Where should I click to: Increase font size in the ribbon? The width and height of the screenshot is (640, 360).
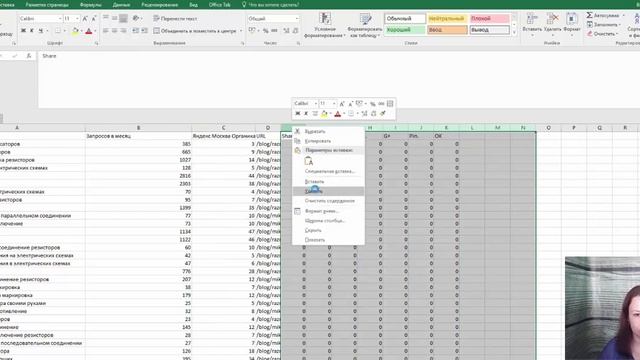[85, 19]
